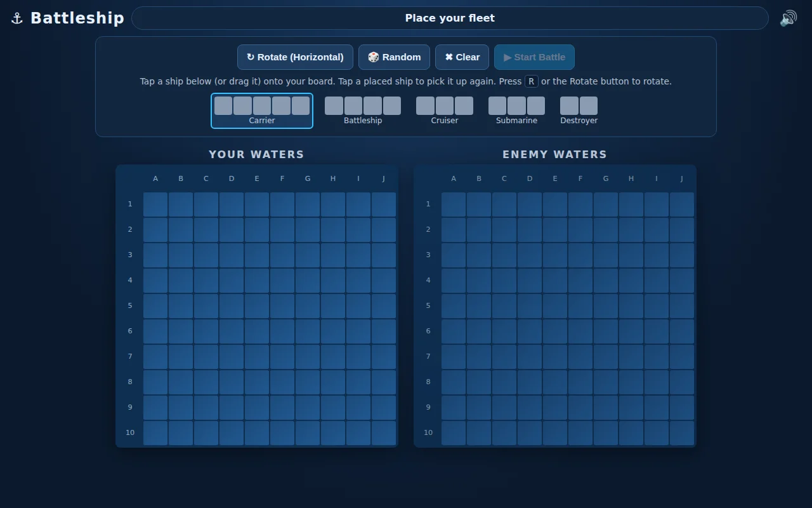Target cell F9 in Enemy Waters
This screenshot has width=812, height=508.
(580, 408)
